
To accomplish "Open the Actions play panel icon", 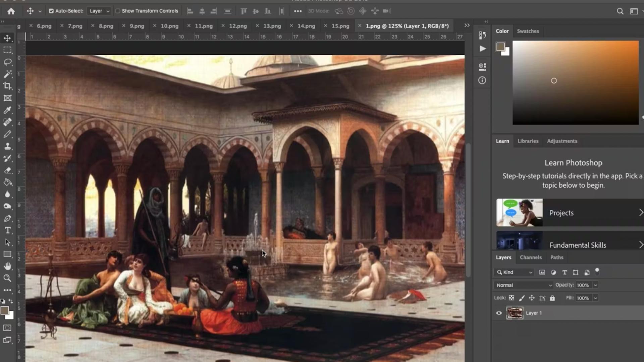I will (482, 49).
